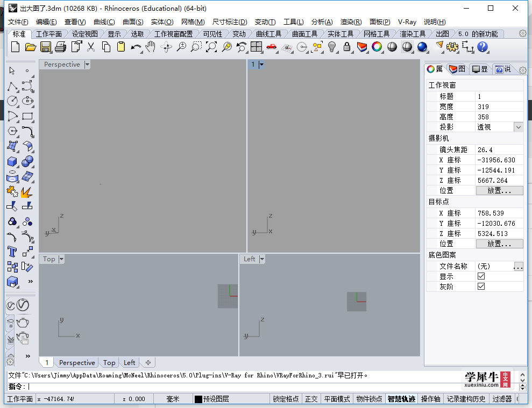Switch to 工作平面 toolbar tab

[49, 34]
